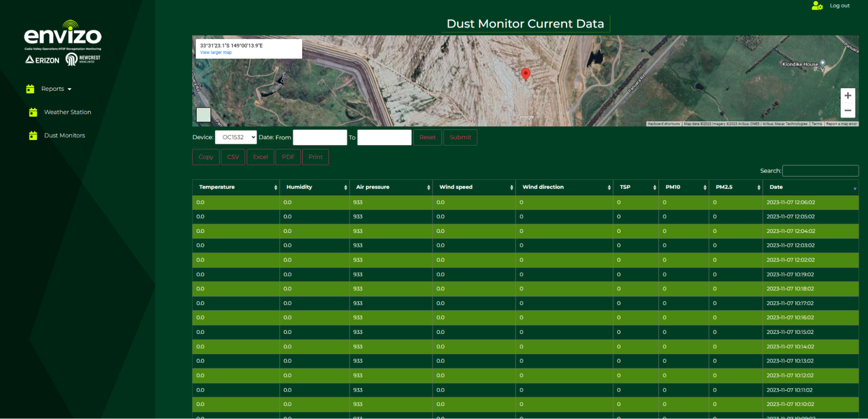Click the Reset button
Viewport: 868px width, 419px height.
pyautogui.click(x=428, y=137)
